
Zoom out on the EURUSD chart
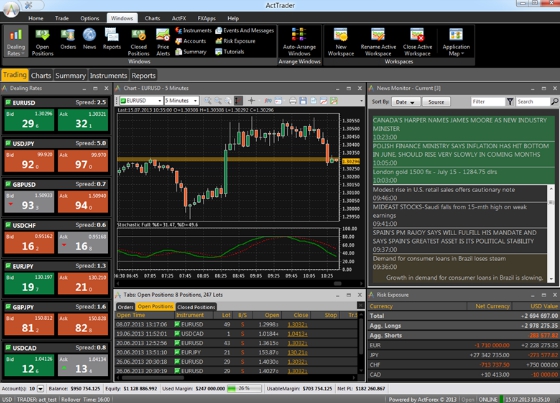click(x=218, y=101)
